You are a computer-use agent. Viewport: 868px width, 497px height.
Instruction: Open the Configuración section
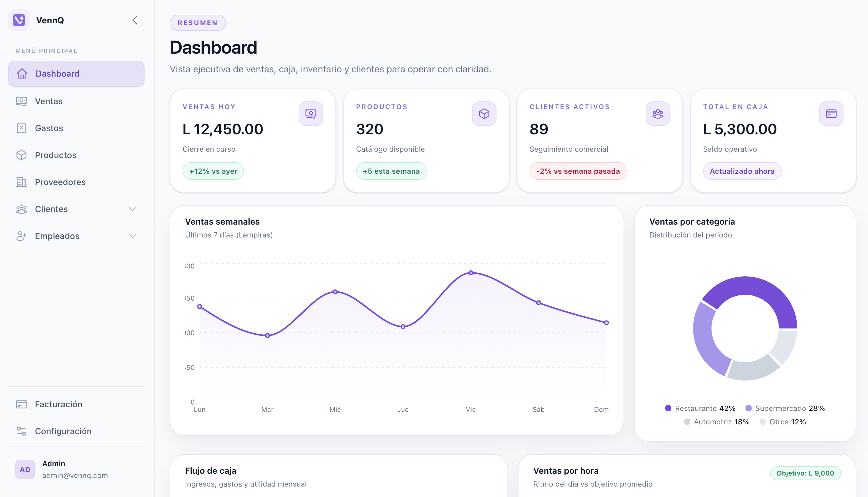click(63, 431)
